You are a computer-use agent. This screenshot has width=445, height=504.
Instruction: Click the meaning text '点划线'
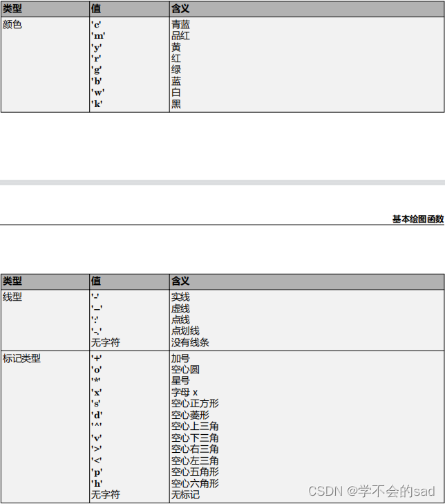coord(185,330)
